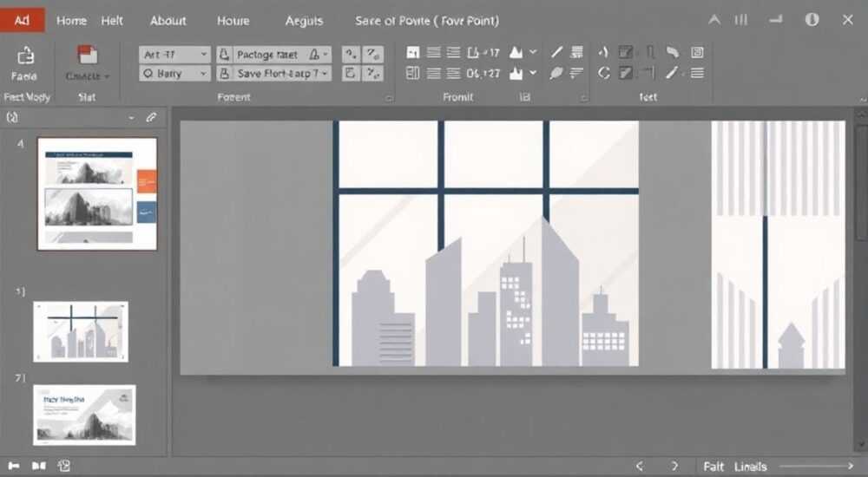Image resolution: width=868 pixels, height=477 pixels.
Task: Click the circled info icon in title bar
Action: click(812, 20)
